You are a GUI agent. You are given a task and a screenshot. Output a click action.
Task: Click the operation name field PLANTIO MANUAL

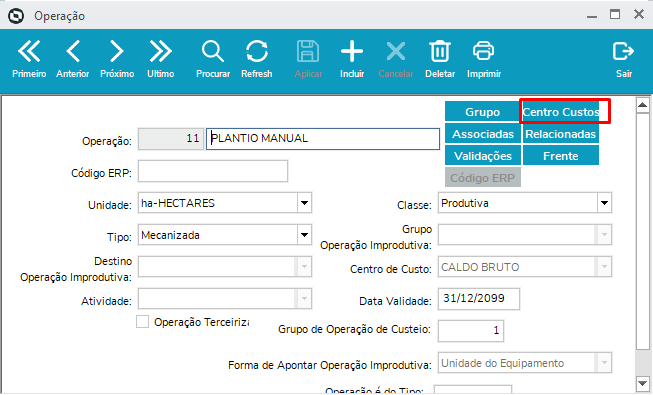323,139
